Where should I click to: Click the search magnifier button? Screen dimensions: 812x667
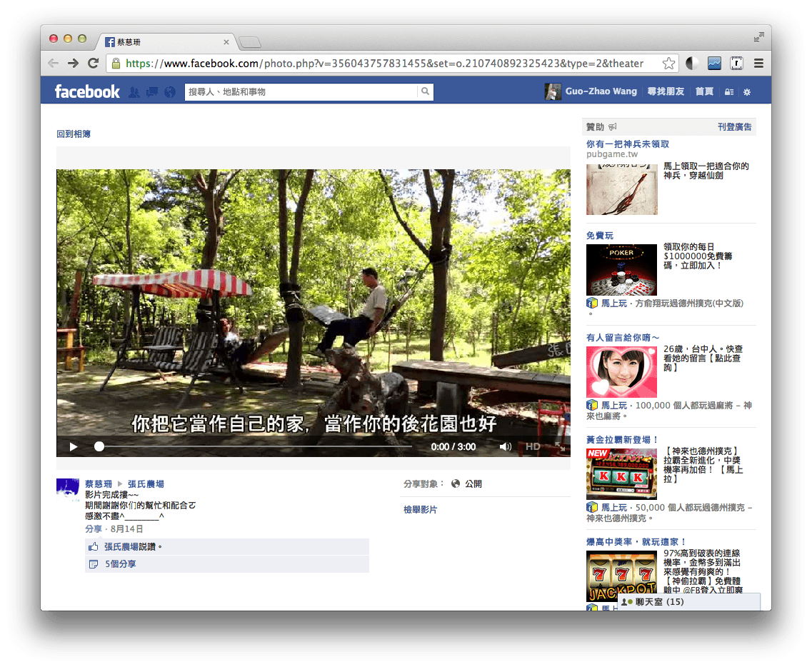point(425,92)
